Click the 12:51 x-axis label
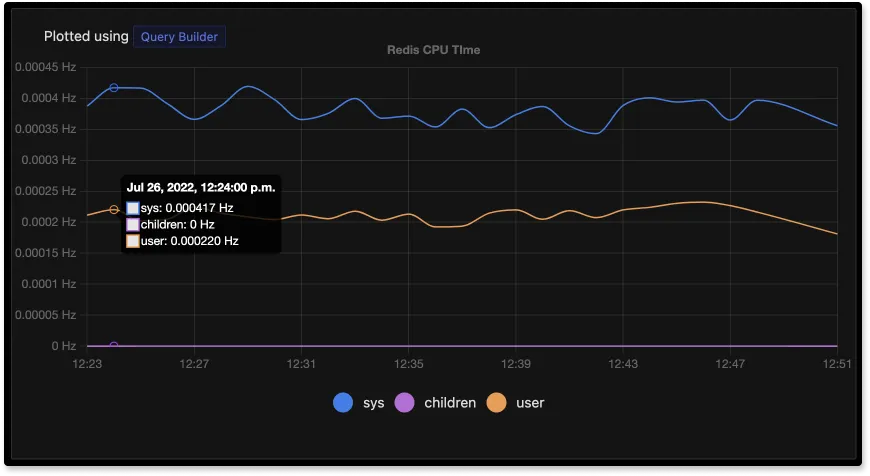Image resolution: width=870 pixels, height=476 pixels. point(837,364)
